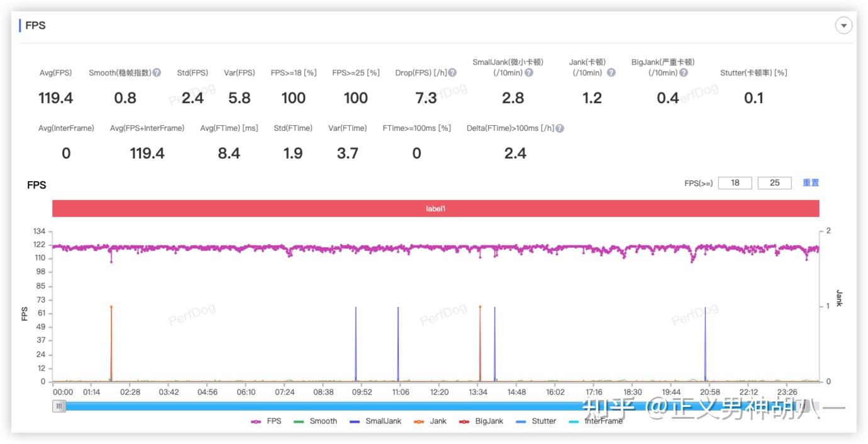Image resolution: width=868 pixels, height=444 pixels.
Task: Click the Avg(FPS) value 119.4
Action: [x=55, y=98]
